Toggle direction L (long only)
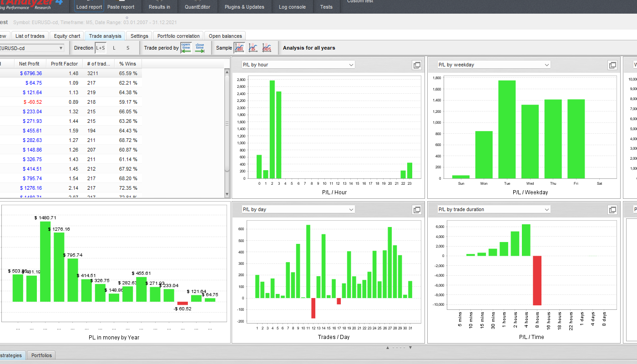637x364 pixels. pyautogui.click(x=114, y=48)
